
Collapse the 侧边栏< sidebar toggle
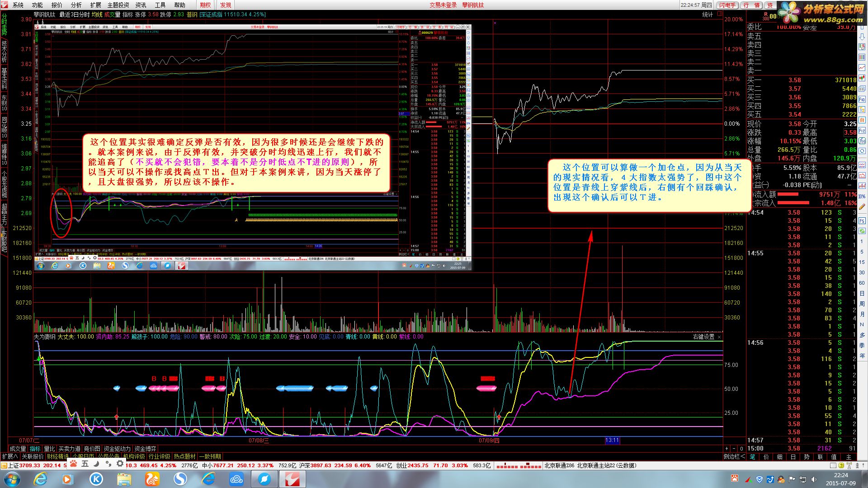(735, 457)
